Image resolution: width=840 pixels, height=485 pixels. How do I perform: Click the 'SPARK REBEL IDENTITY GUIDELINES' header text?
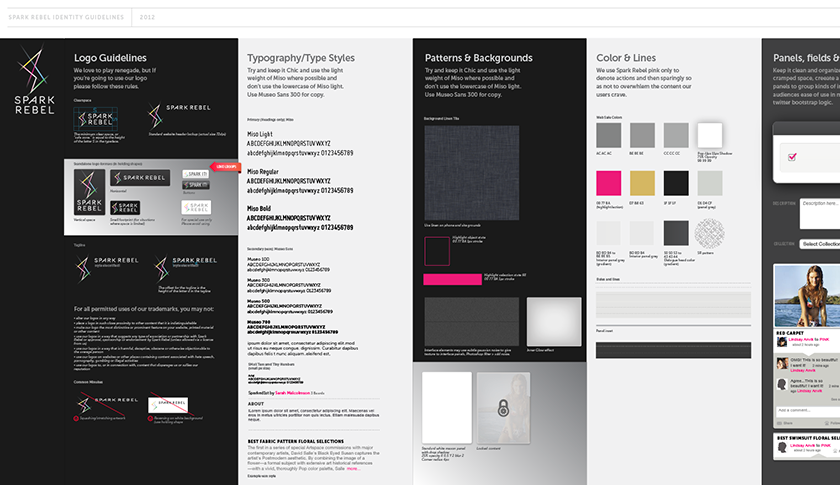(x=66, y=17)
